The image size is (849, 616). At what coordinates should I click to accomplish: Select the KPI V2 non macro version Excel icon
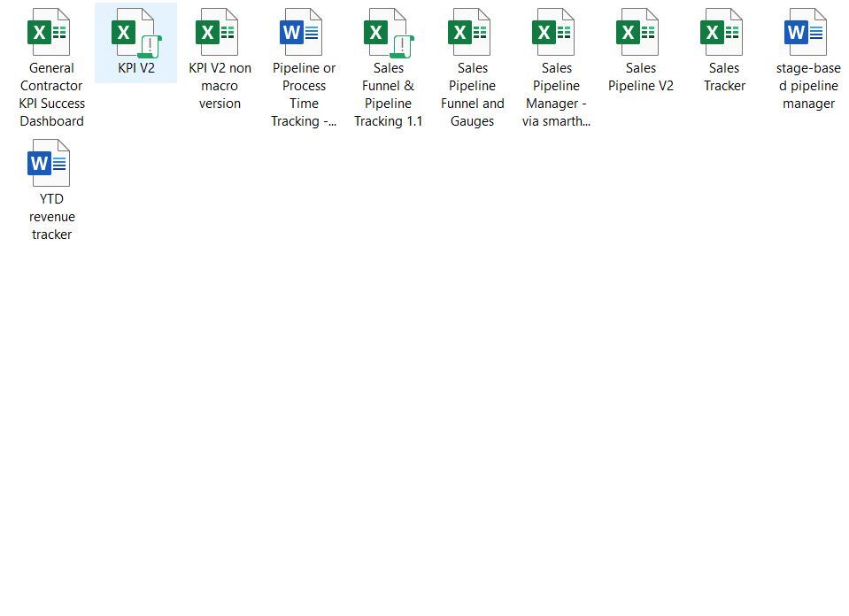click(219, 33)
